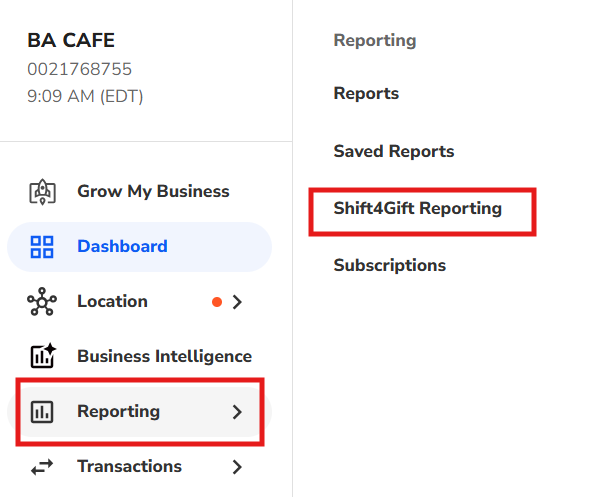Screen dimensions: 592x497
Task: Open Subscriptions under Reporting
Action: point(390,265)
